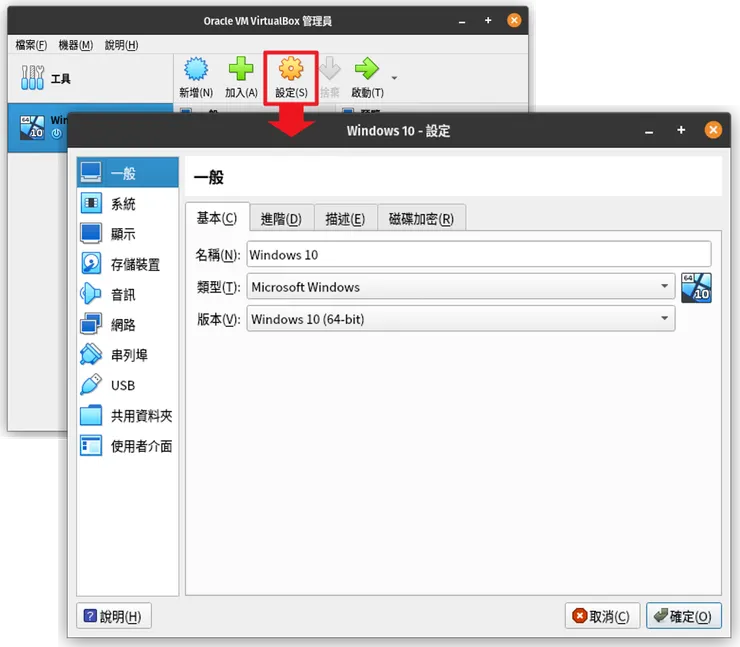Click the 說明(H) help button in settings
740x647 pixels.
pyautogui.click(x=114, y=616)
